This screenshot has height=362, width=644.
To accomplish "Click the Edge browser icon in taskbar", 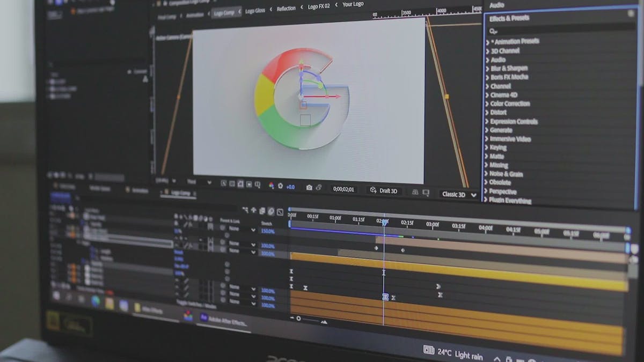I will 96,301.
